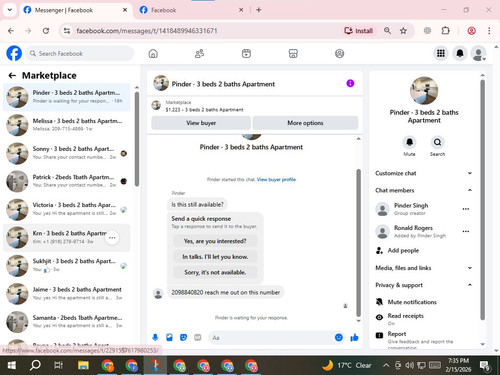Open the Marketplace store icon
Screen dimensions: 500x375
(293, 53)
